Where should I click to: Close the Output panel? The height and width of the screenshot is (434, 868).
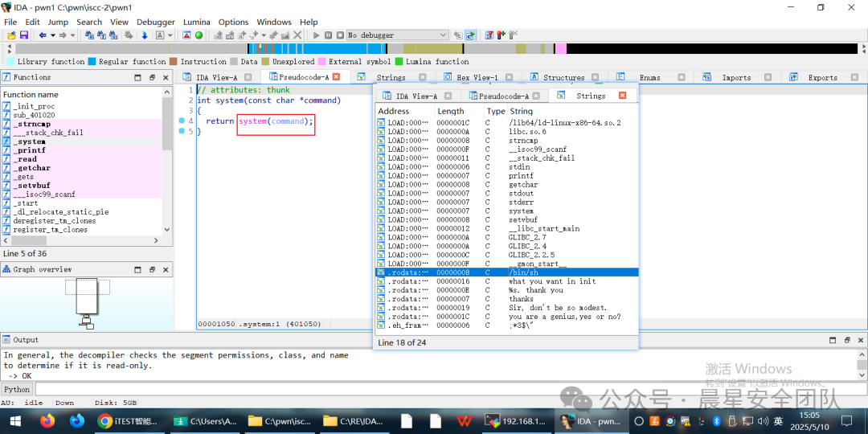coord(860,340)
